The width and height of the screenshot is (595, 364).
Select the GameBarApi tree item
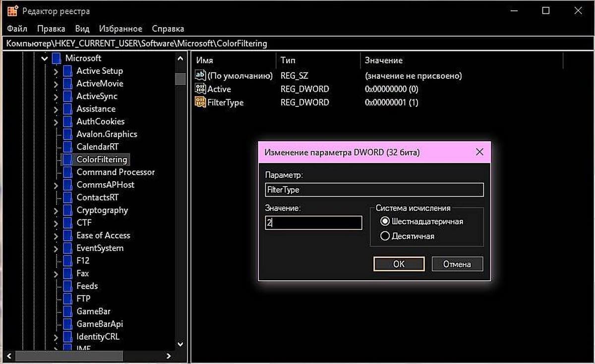point(100,324)
